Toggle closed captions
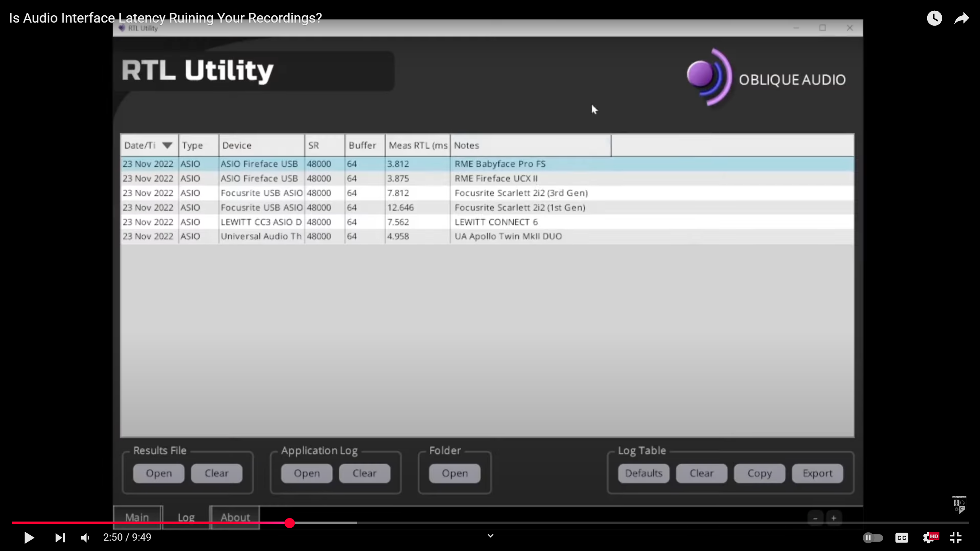The width and height of the screenshot is (980, 551). [902, 538]
